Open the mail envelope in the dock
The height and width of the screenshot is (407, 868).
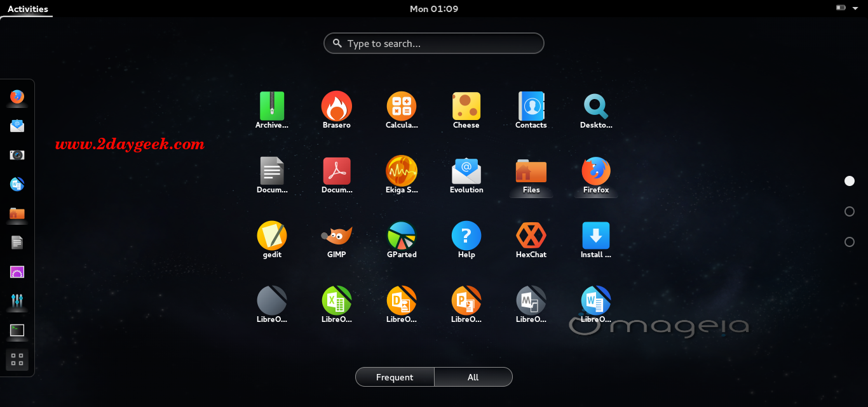17,126
